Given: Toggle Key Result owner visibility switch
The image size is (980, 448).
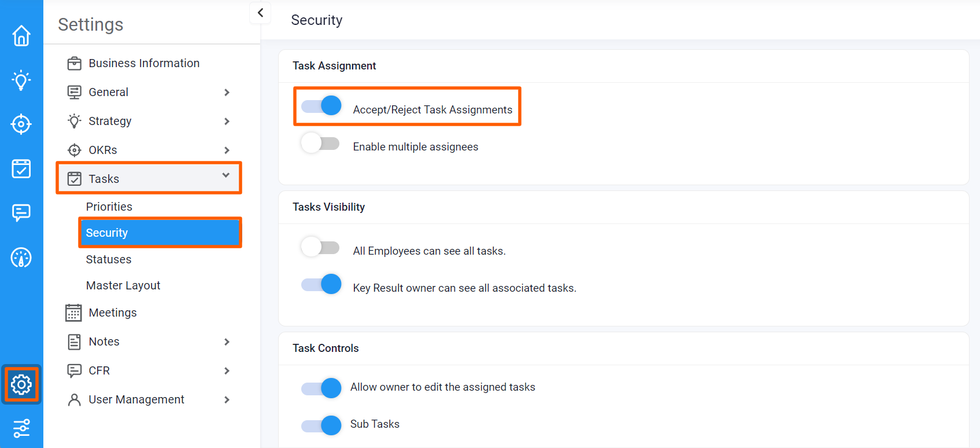Looking at the screenshot, I should pyautogui.click(x=321, y=284).
